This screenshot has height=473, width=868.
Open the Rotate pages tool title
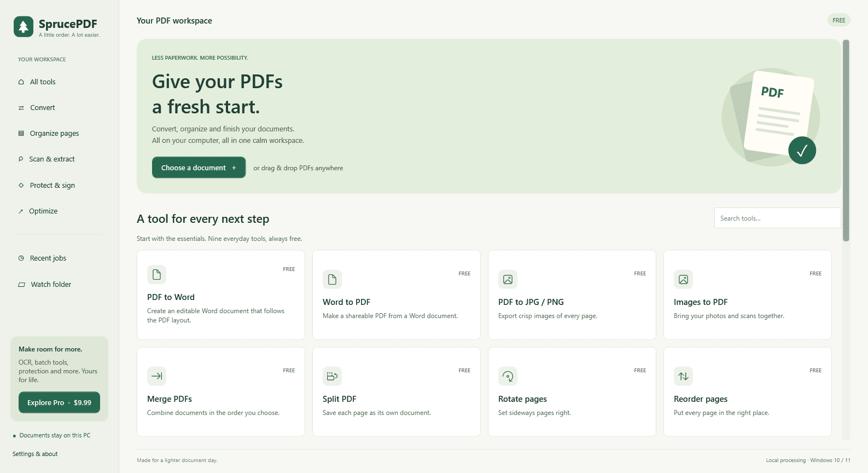pyautogui.click(x=522, y=399)
